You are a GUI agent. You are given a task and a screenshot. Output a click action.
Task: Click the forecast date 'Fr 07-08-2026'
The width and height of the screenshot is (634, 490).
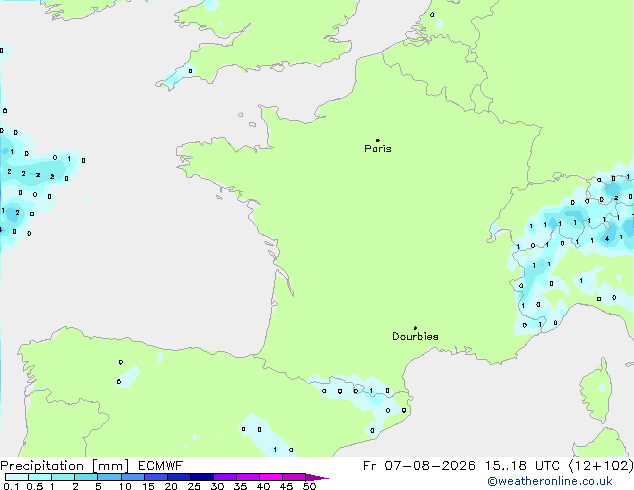click(x=419, y=466)
